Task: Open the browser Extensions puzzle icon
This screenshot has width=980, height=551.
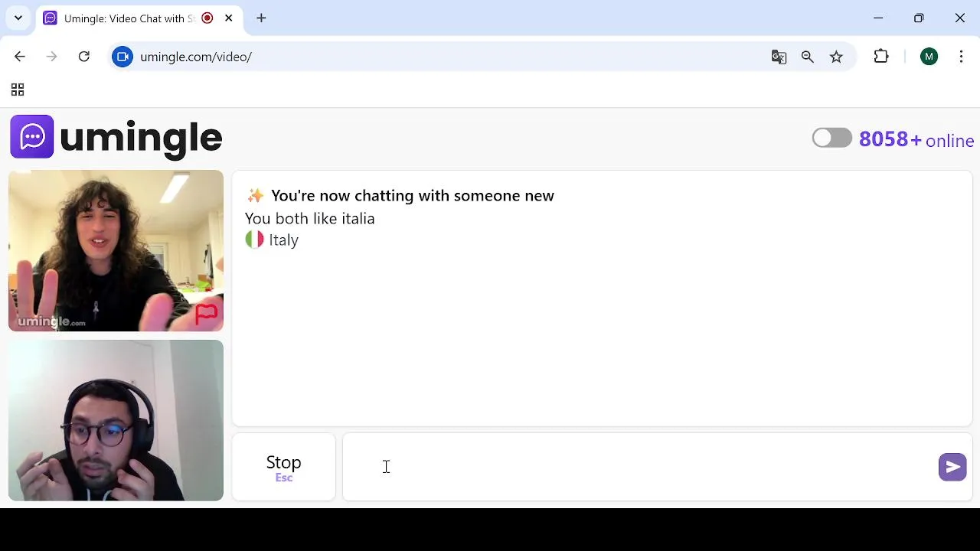Action: tap(881, 57)
